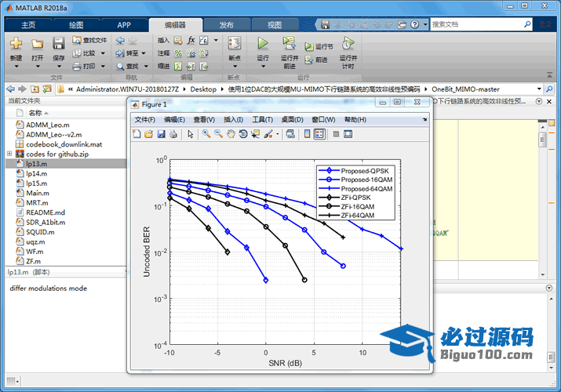Click the Help question mark icon
Image resolution: width=561 pixels, height=392 pixels.
[414, 24]
